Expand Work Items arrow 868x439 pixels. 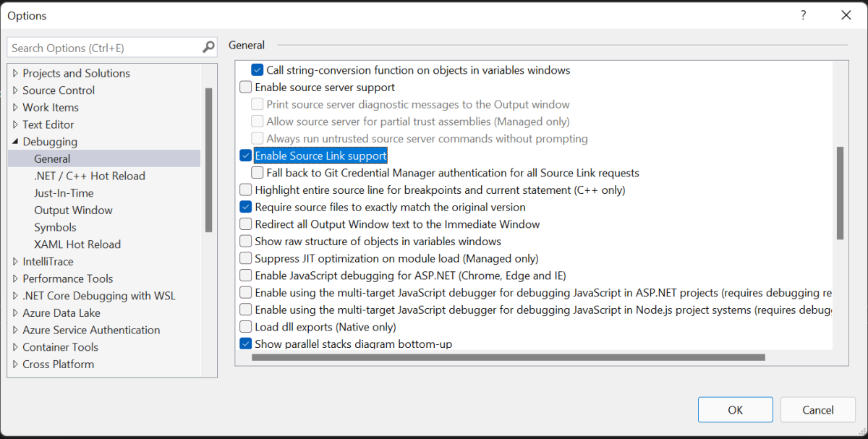click(x=16, y=107)
